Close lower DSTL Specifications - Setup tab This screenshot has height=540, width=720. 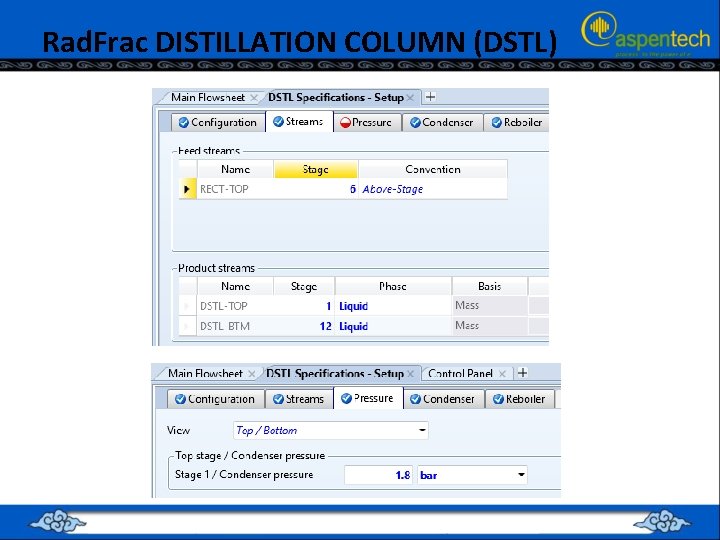411,374
